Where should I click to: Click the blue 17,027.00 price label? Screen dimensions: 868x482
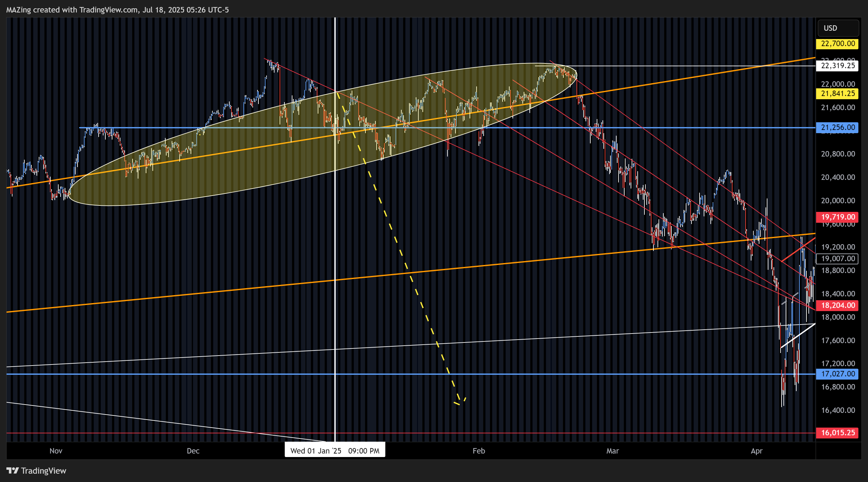838,374
